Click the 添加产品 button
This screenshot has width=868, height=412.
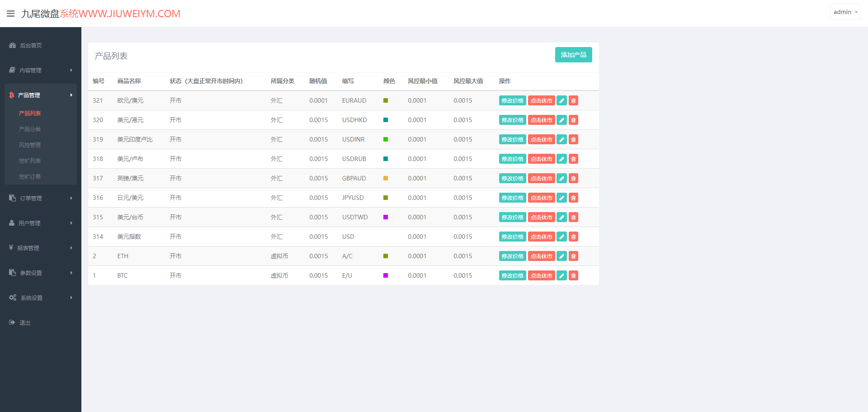[x=573, y=55]
